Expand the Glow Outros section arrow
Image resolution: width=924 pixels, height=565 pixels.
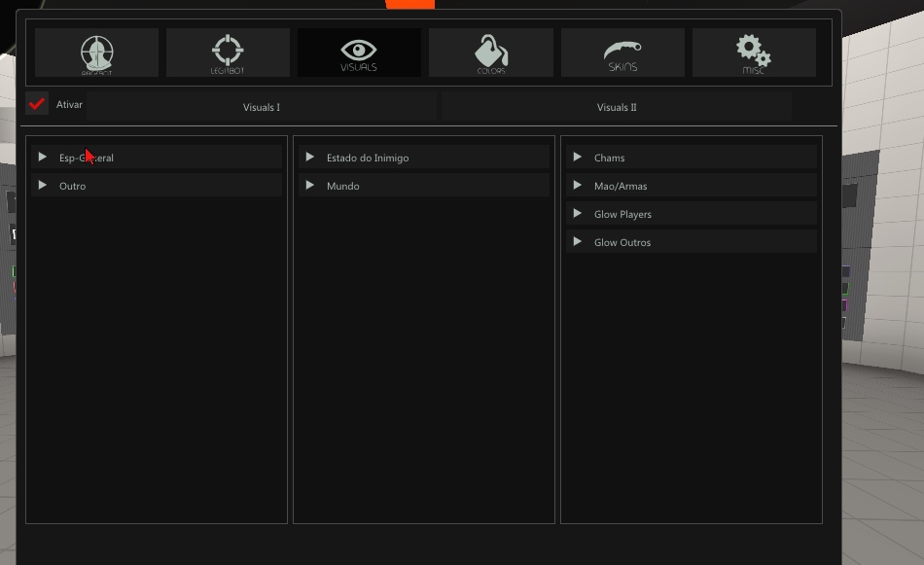click(577, 241)
